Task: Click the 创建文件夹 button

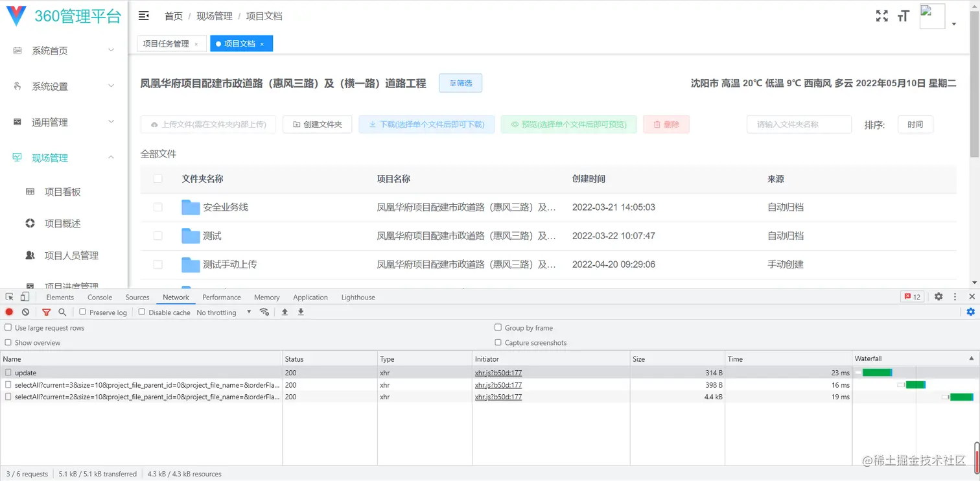Action: tap(318, 124)
